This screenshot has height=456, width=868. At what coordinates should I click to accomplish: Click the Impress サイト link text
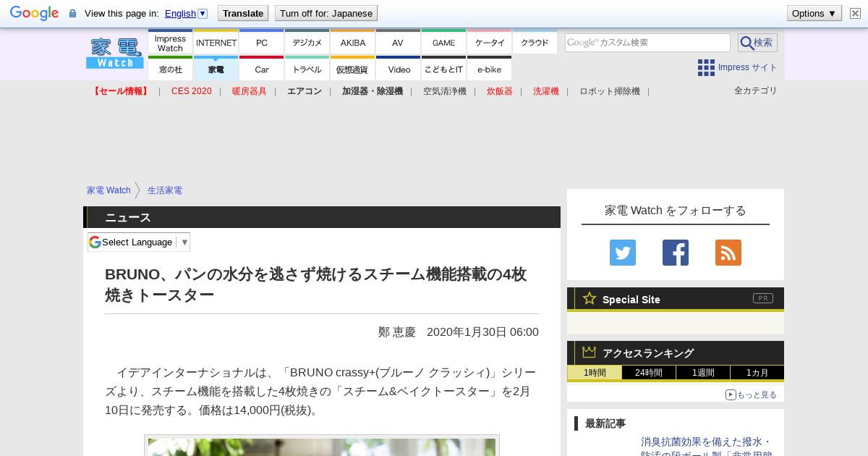pos(748,67)
